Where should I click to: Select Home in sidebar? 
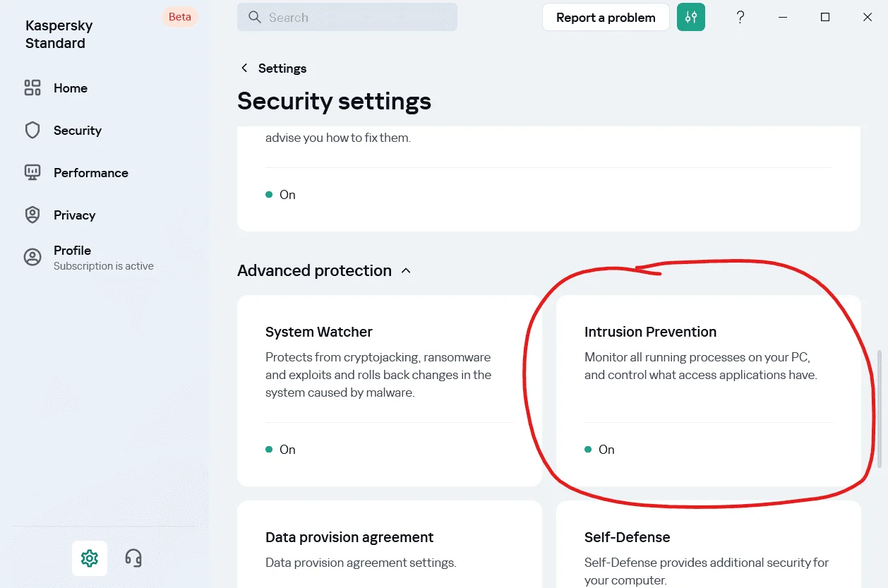71,88
